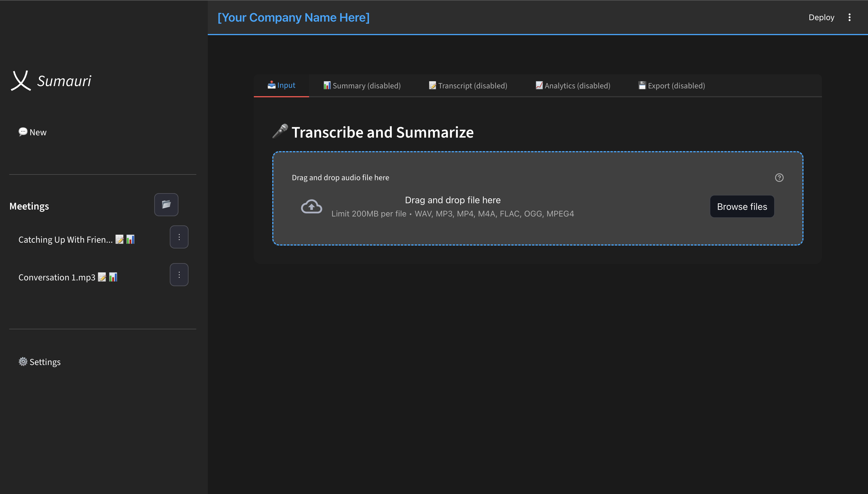Click the Drag and drop audio file label

pos(340,178)
